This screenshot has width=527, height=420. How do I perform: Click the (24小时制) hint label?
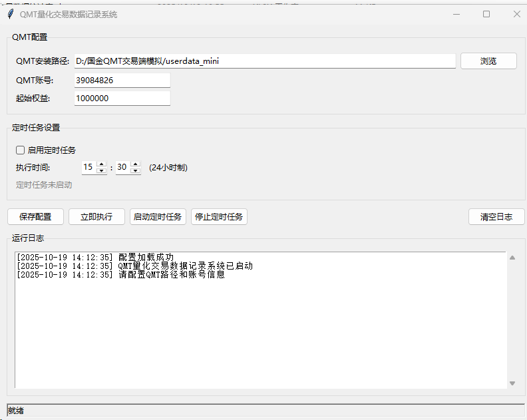click(168, 168)
